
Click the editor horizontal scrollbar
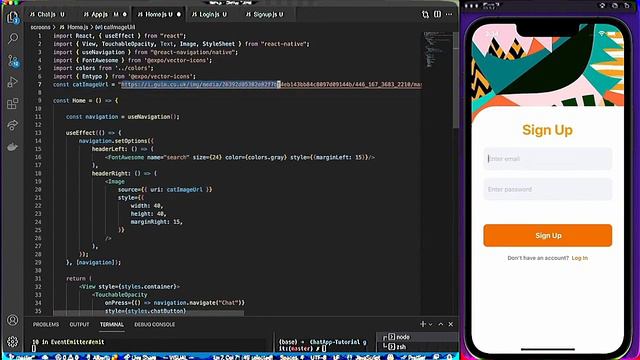coord(149,313)
